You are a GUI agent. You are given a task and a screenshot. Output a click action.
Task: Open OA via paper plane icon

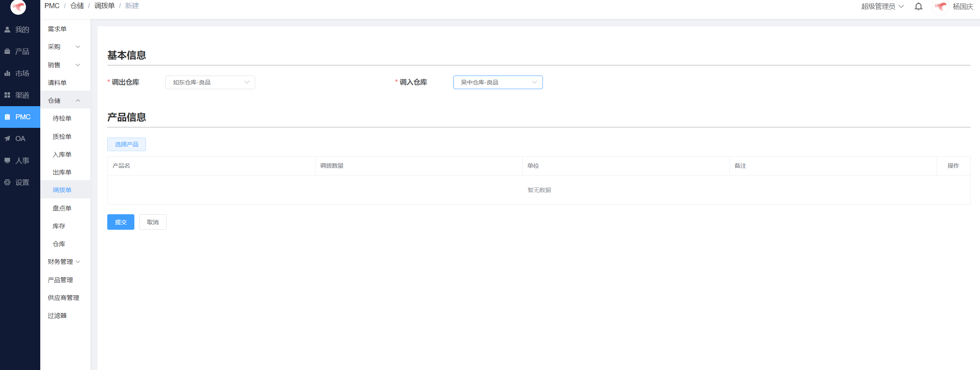tap(7, 139)
